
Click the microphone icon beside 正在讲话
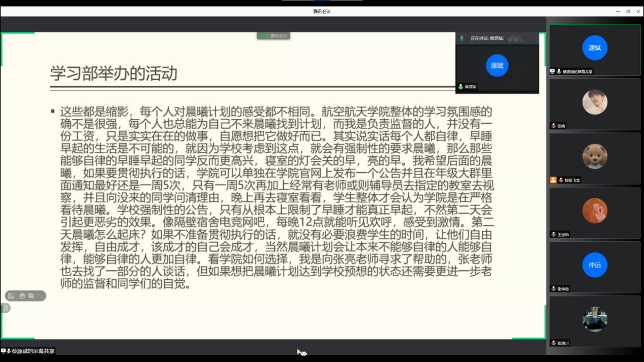tap(462, 39)
